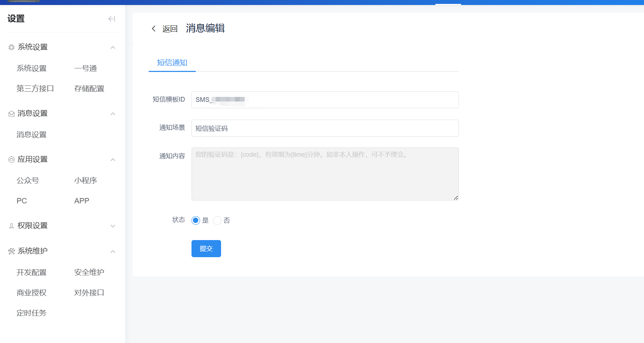Click the 消息设置 envelope icon
644x343 pixels.
11,113
